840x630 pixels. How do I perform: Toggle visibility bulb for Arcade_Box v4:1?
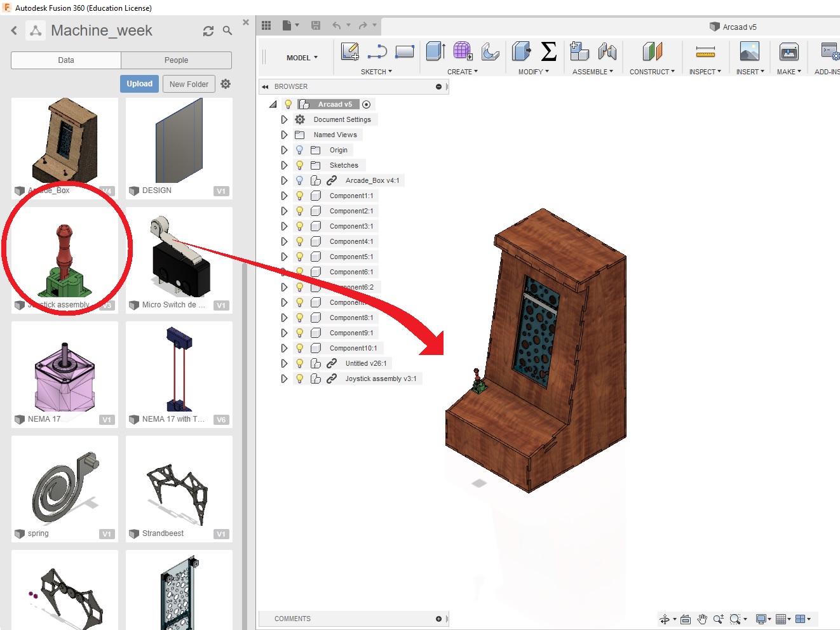[300, 181]
